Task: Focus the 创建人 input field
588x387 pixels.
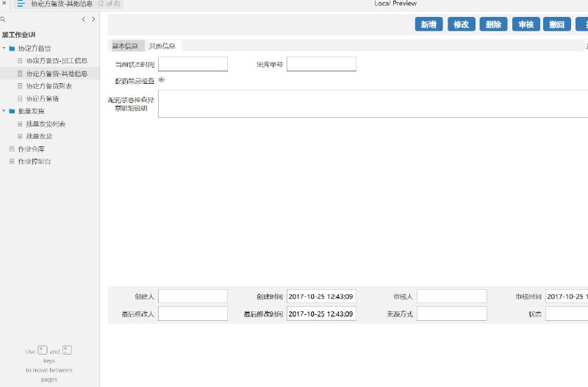Action: [193, 297]
